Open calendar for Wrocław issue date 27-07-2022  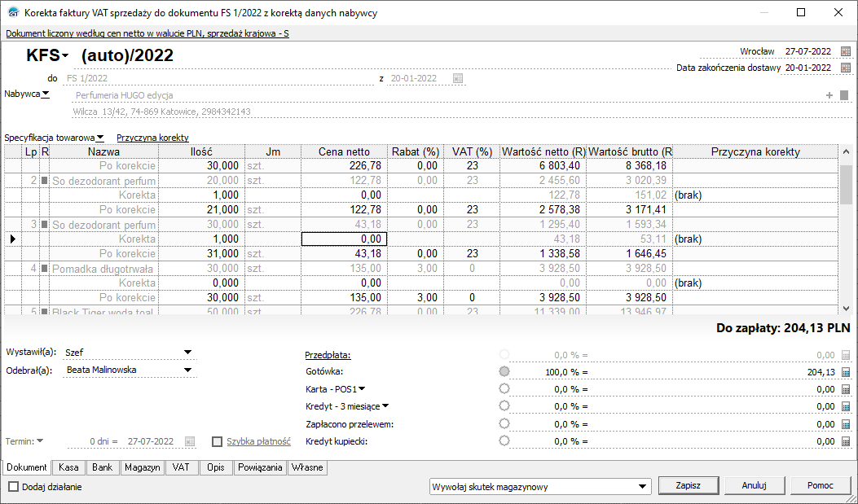846,51
